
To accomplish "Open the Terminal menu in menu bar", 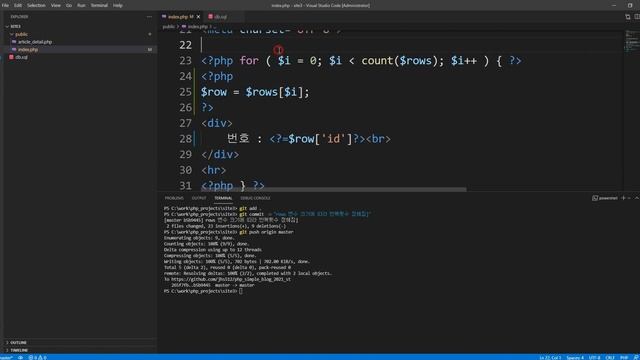I will pyautogui.click(x=99, y=5).
